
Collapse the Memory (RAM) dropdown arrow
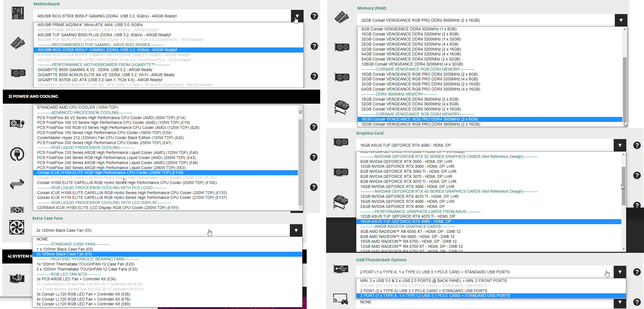click(621, 20)
